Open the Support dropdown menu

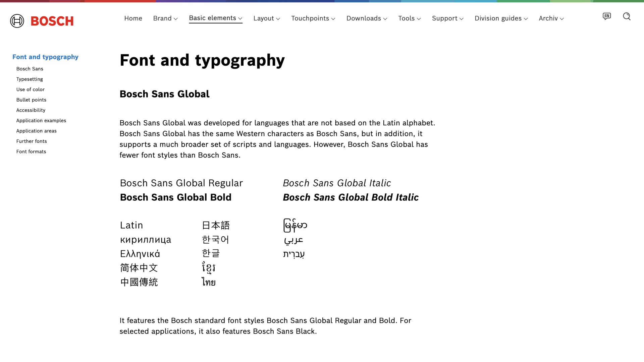(448, 18)
